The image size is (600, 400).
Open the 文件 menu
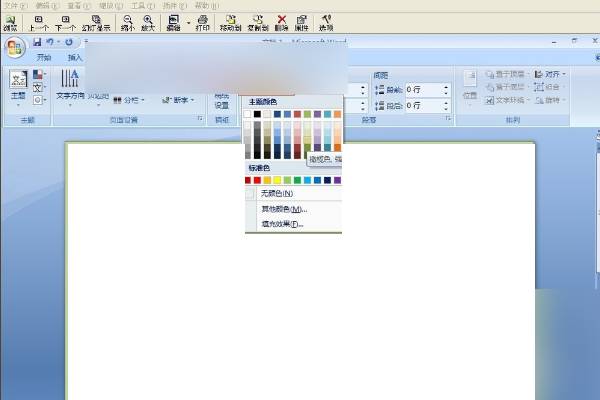[16, 6]
